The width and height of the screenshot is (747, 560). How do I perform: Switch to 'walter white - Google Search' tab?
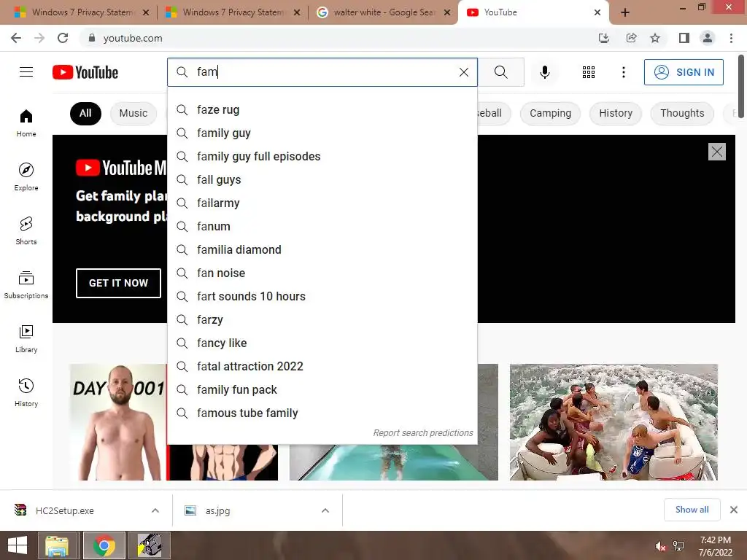pos(383,12)
